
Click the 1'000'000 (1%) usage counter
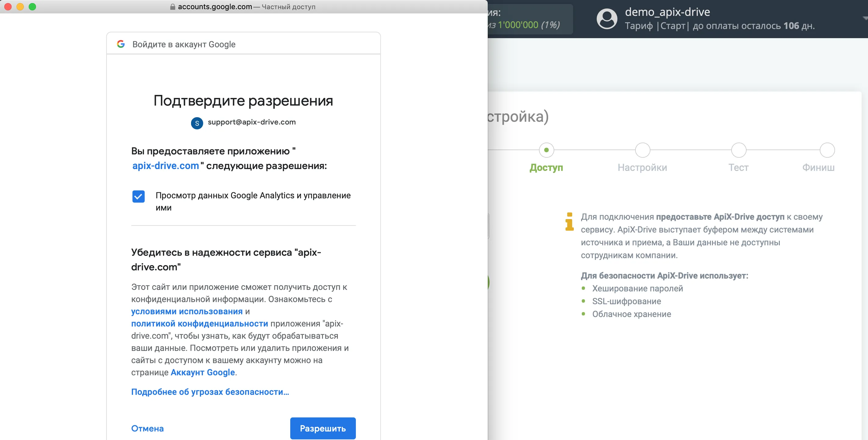point(529,25)
